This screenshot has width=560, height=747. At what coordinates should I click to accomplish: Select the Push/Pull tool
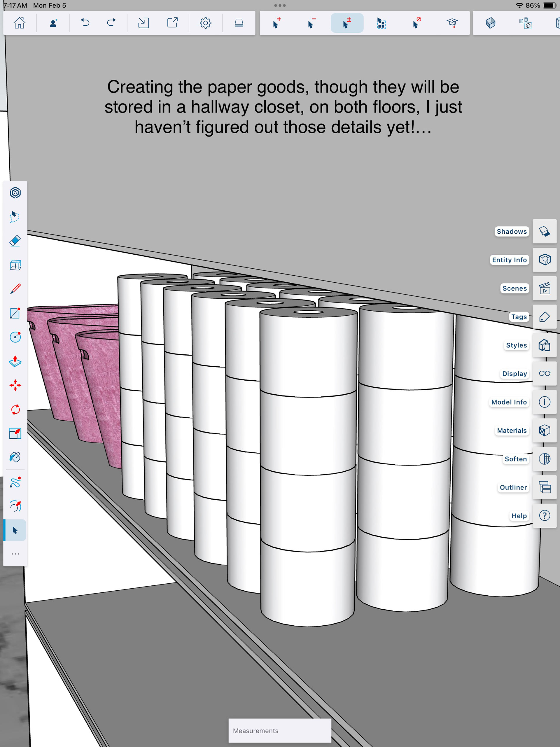pyautogui.click(x=15, y=361)
